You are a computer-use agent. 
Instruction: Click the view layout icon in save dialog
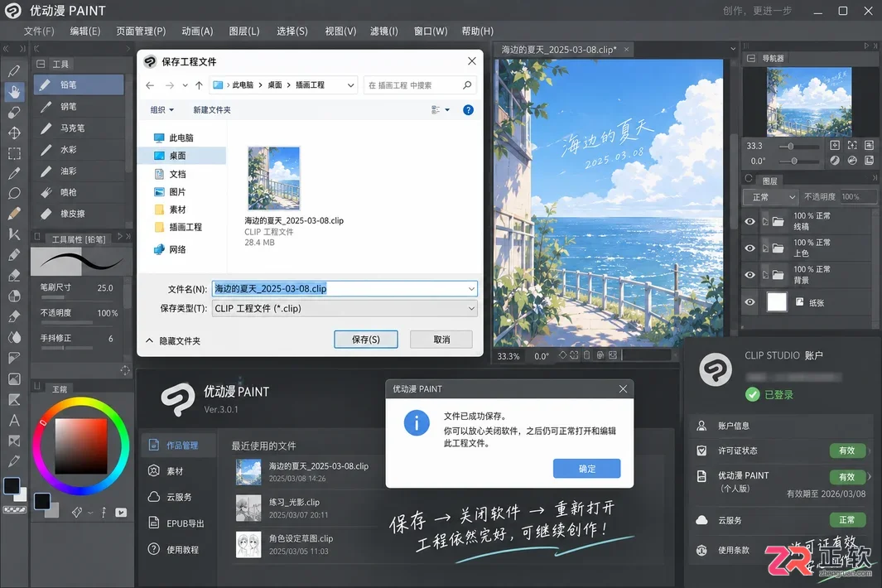pyautogui.click(x=436, y=109)
